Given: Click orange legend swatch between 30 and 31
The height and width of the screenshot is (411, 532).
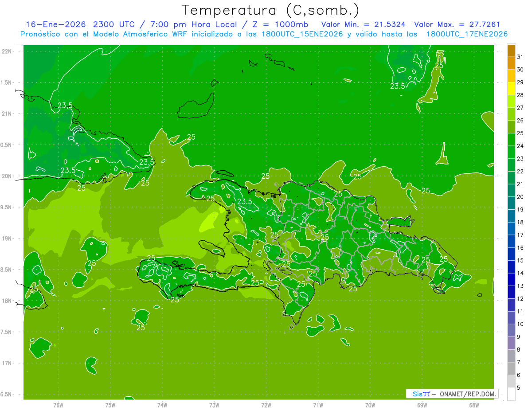Looking at the screenshot, I should pyautogui.click(x=512, y=63).
